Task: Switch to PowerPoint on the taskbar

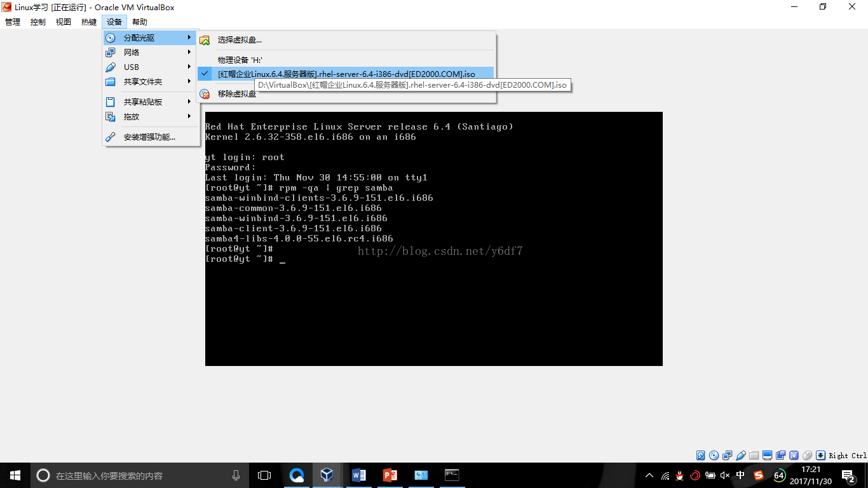Action: click(390, 475)
